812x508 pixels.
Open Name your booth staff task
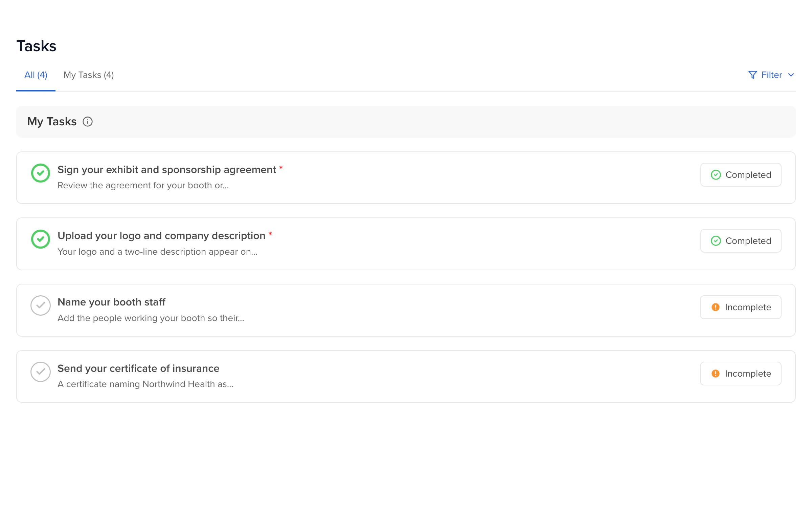pos(111,302)
